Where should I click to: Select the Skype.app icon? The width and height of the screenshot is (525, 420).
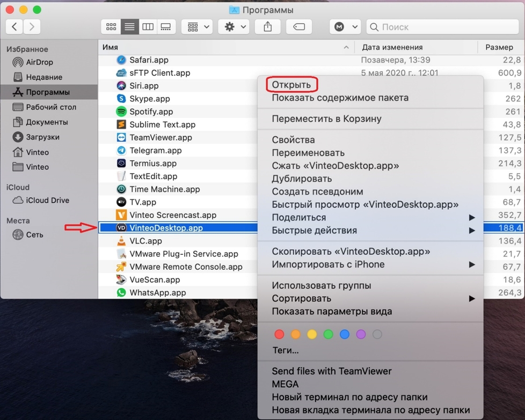(x=121, y=99)
